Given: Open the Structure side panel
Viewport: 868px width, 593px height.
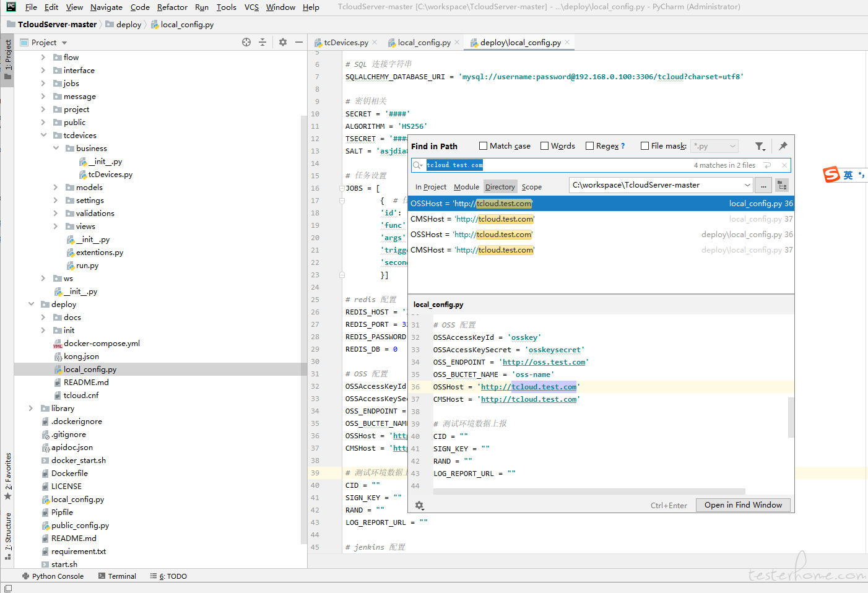Looking at the screenshot, I should click(7, 536).
